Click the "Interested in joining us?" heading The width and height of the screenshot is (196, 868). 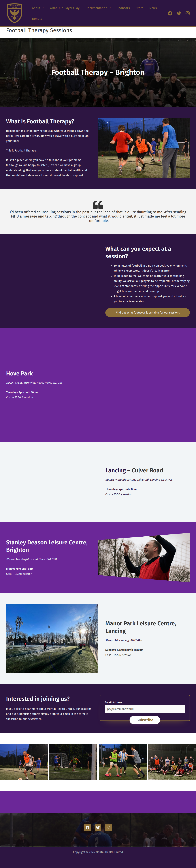coord(38,699)
